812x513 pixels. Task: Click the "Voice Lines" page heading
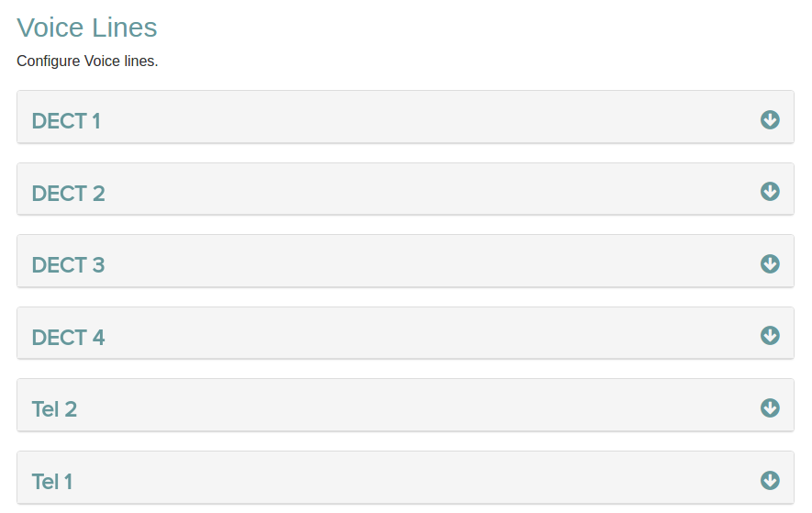click(x=87, y=28)
